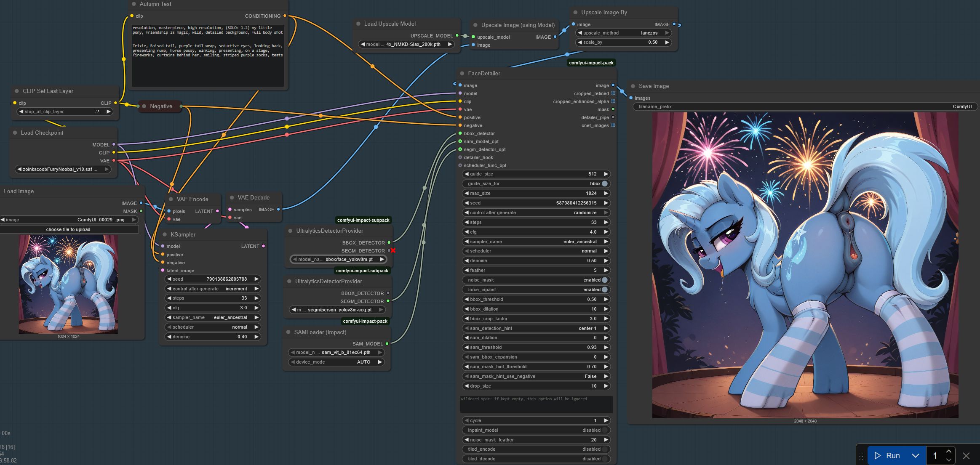Increase stop_at_clip_layer with right arrow
The height and width of the screenshot is (465, 980).
pyautogui.click(x=108, y=112)
